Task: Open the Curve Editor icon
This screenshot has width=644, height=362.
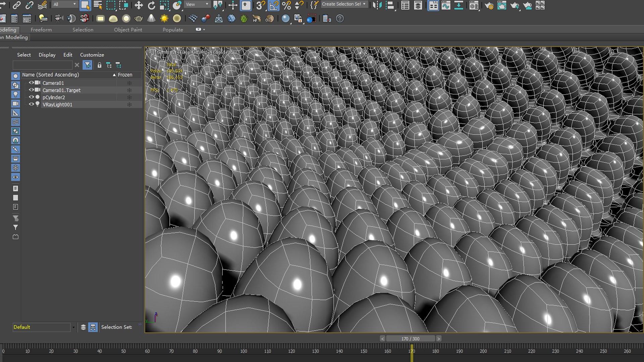Action: [446, 5]
